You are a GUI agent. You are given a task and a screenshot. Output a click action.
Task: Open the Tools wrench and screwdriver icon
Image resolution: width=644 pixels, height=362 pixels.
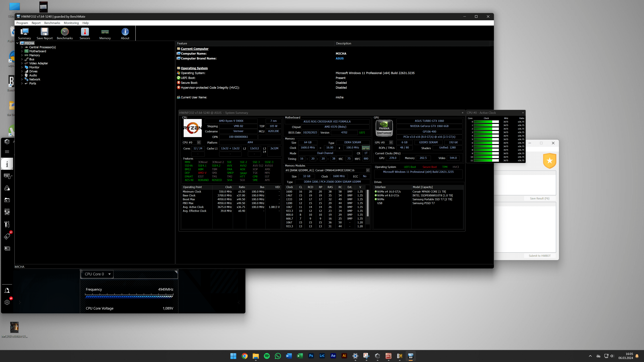click(7, 224)
